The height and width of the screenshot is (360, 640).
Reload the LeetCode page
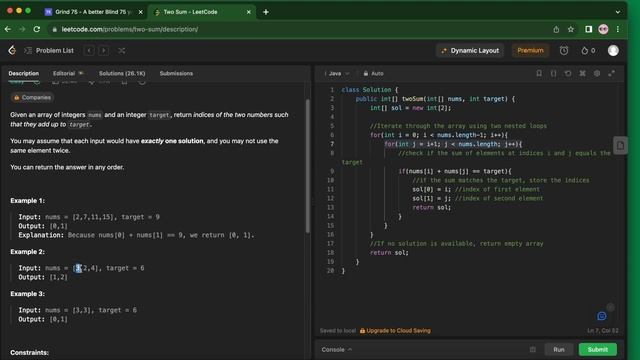[37, 29]
